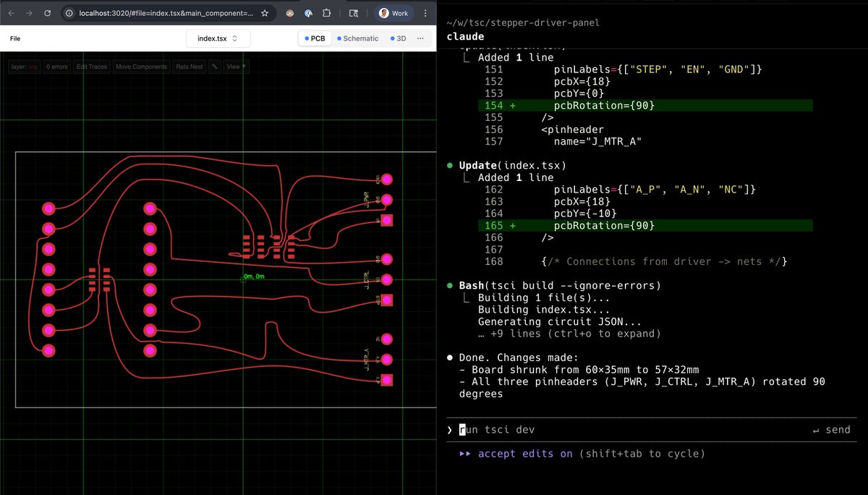The height and width of the screenshot is (495, 868).
Task: Click the 0m, 0m origin marker
Action: (x=253, y=276)
